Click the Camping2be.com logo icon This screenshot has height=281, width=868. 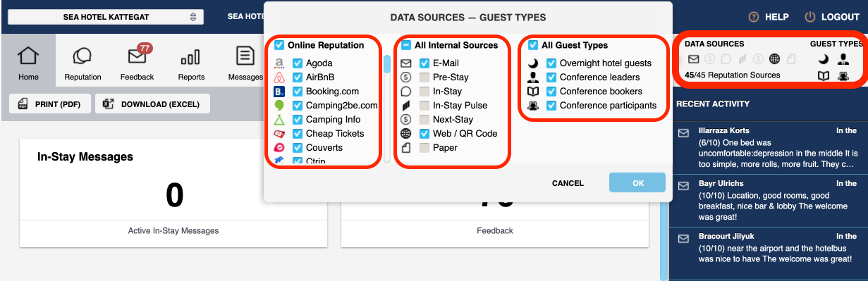tap(279, 106)
